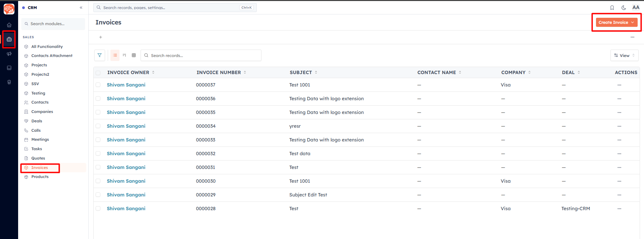Check the box for invoice 0000037
Image resolution: width=644 pixels, height=239 pixels.
(98, 85)
